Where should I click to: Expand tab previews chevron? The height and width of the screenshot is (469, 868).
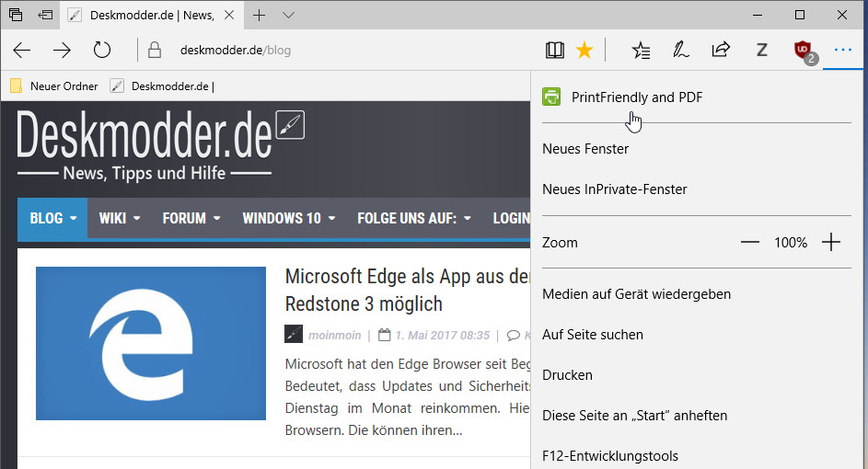[x=288, y=15]
